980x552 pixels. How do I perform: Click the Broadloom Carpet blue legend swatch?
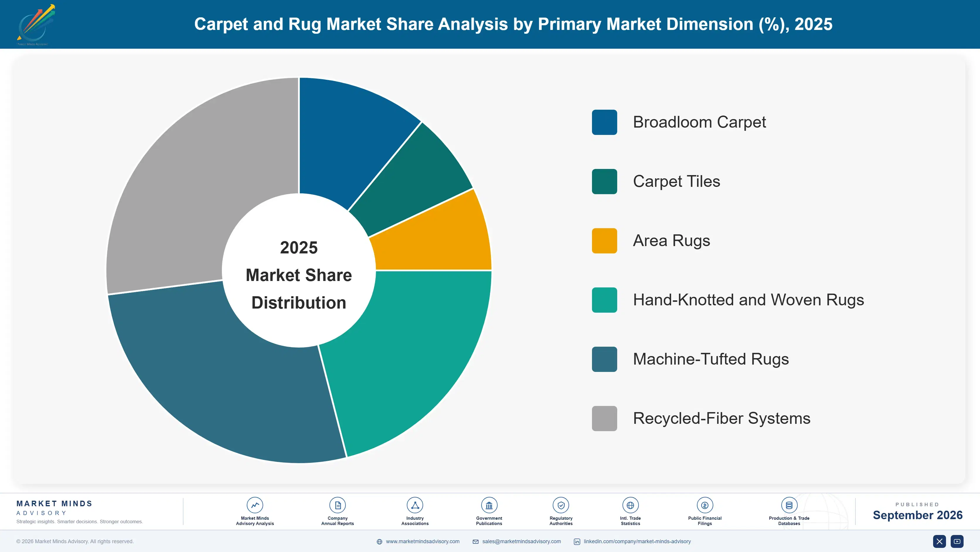coord(604,122)
